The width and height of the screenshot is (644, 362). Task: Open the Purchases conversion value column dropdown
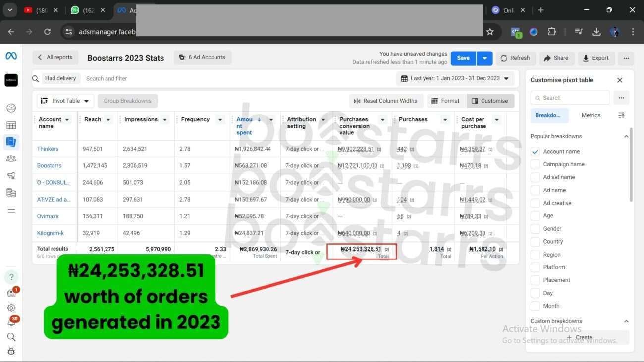[382, 119]
